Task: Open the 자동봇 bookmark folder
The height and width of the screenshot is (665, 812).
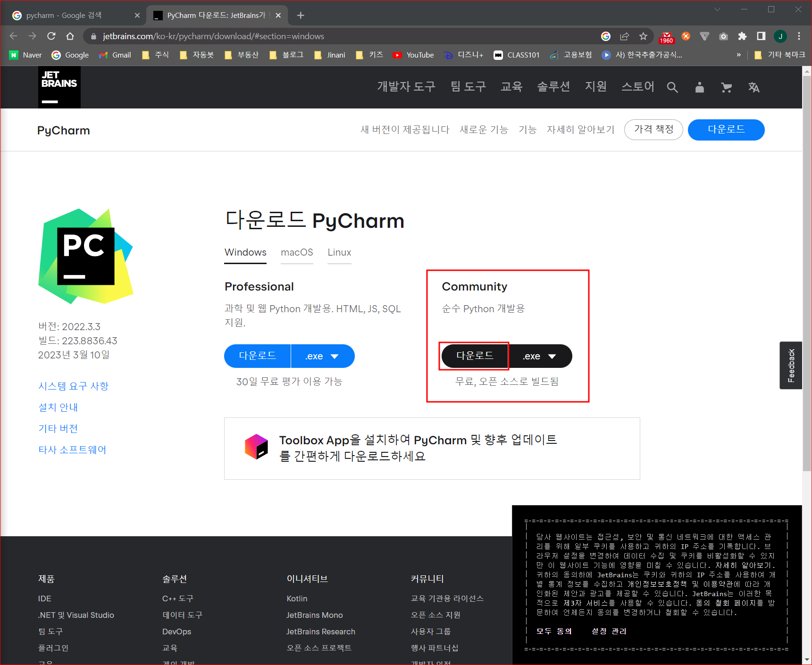Action: [197, 55]
